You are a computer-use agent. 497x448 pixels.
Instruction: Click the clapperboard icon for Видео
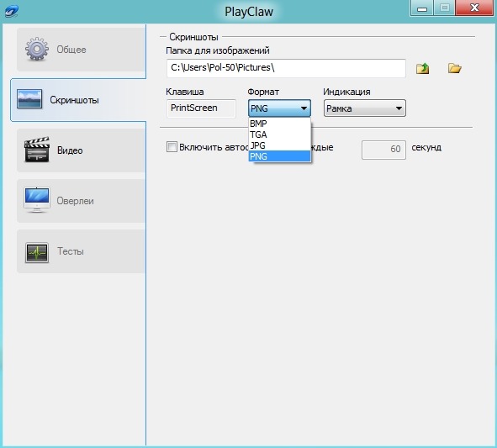pos(37,150)
